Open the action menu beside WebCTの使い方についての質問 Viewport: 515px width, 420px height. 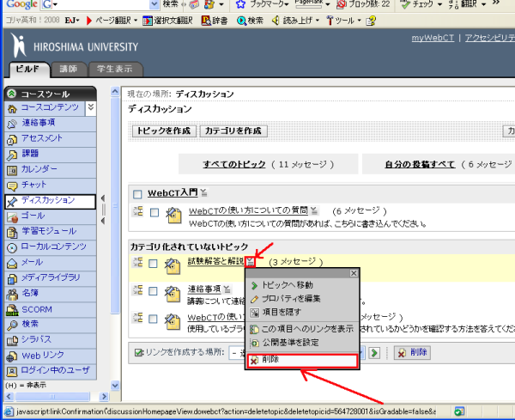click(314, 210)
